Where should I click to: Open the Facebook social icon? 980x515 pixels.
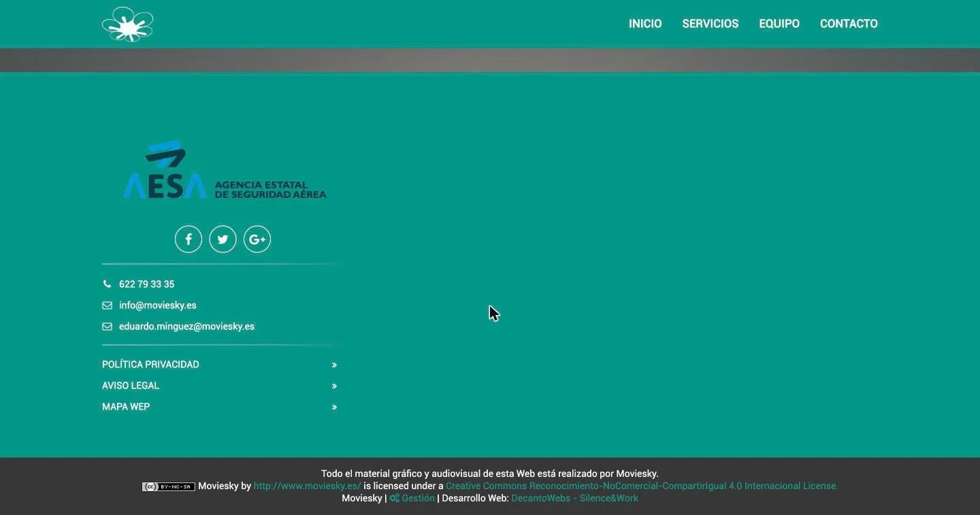coord(189,239)
